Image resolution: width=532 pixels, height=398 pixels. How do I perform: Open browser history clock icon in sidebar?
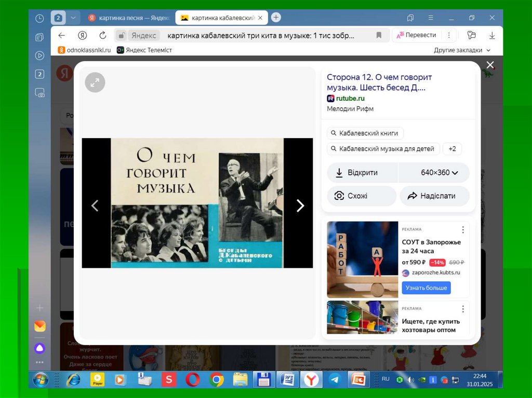pos(39,18)
